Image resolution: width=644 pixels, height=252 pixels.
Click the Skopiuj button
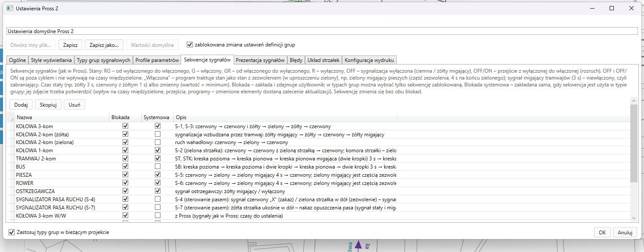48,104
